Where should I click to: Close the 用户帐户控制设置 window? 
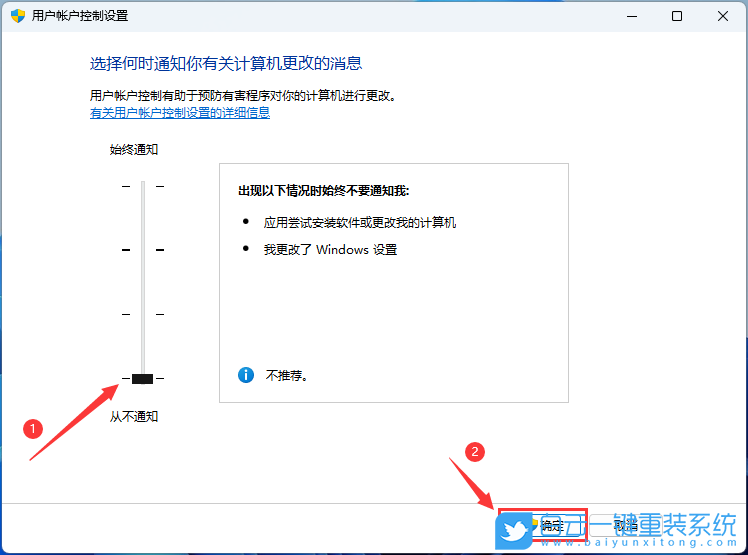point(723,16)
